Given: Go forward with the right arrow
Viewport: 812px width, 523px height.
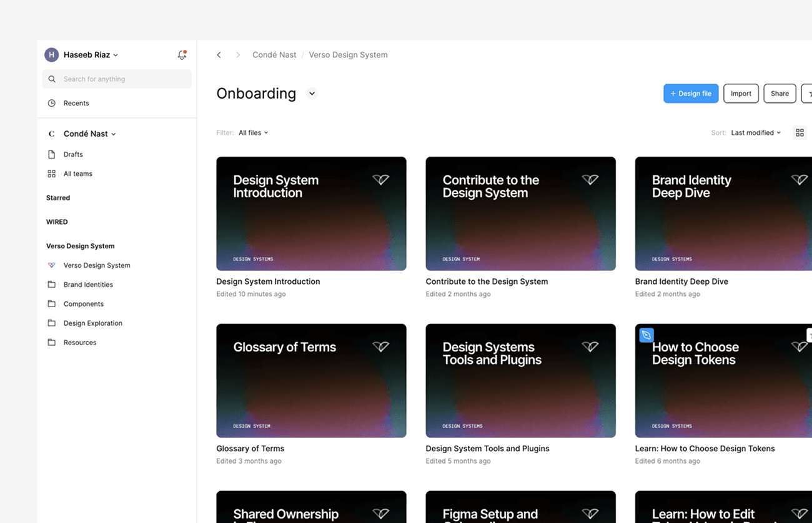Looking at the screenshot, I should point(238,55).
